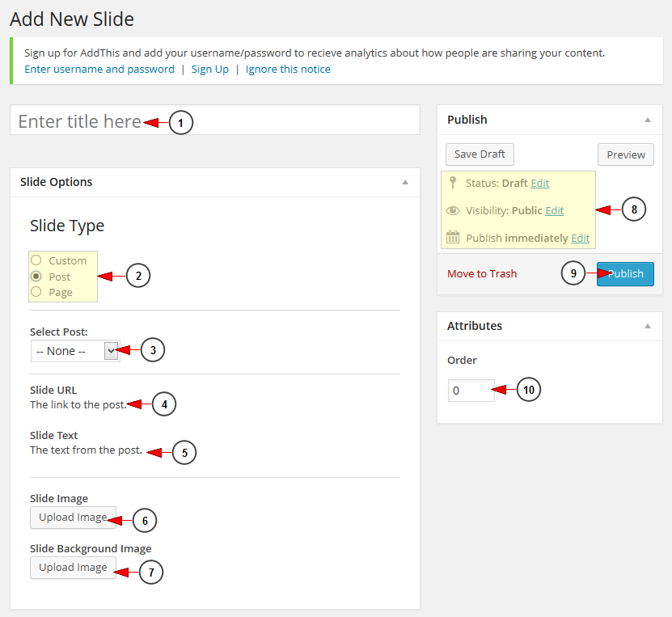Collapse the Publish panel using its arrow
Image resolution: width=672 pixels, height=617 pixels.
[647, 120]
